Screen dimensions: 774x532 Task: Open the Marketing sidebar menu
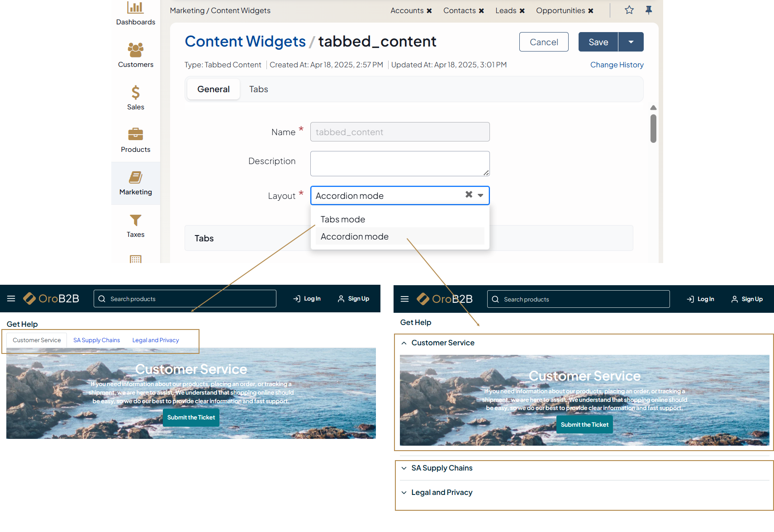click(x=135, y=183)
